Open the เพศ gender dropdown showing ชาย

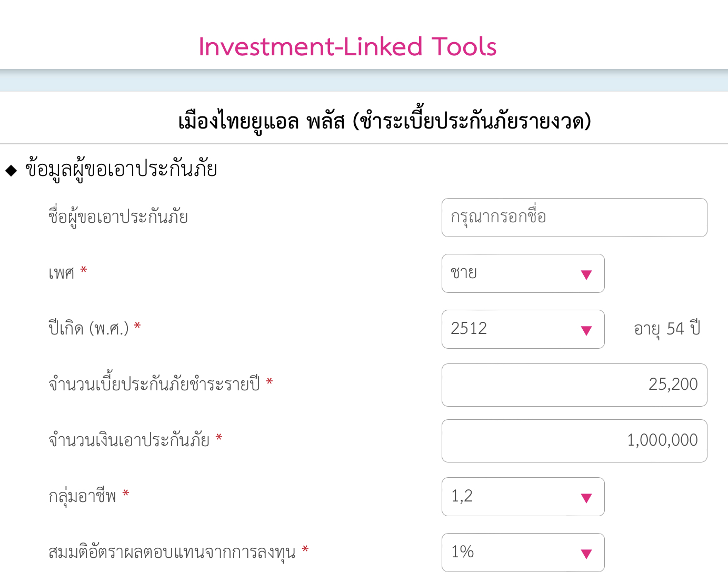click(x=523, y=273)
